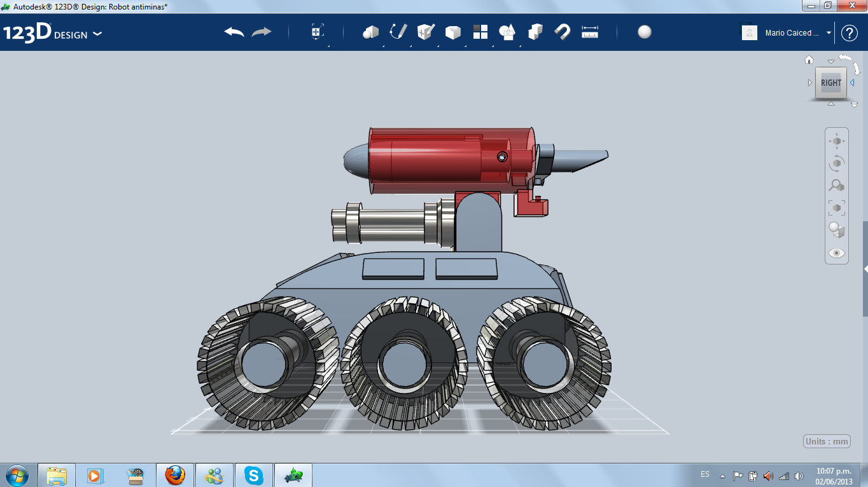The height and width of the screenshot is (487, 868).
Task: Open the Combine solids tool
Action: [535, 32]
